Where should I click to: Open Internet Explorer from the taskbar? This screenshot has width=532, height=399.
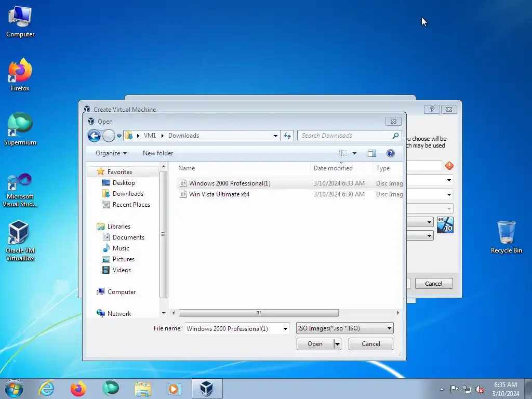tap(46, 389)
